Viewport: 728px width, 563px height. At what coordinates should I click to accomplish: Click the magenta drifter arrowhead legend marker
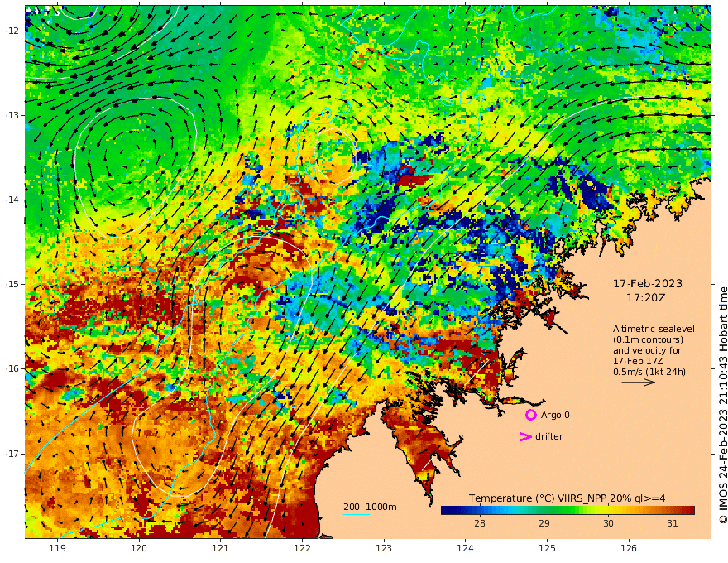(525, 436)
